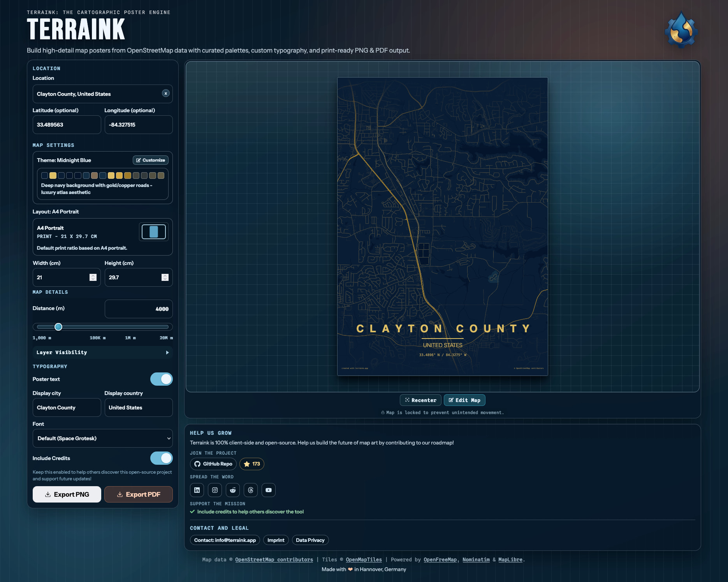Customize the Midnight Blue theme
This screenshot has width=728, height=582.
(150, 160)
